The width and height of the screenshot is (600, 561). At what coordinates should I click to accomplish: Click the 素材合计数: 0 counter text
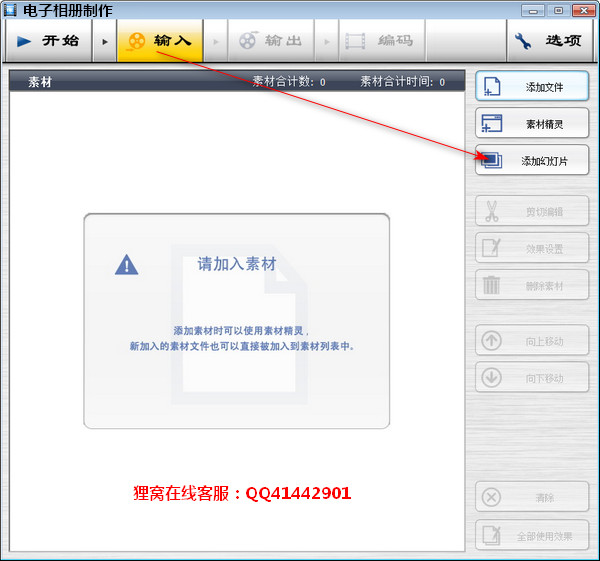tap(289, 81)
